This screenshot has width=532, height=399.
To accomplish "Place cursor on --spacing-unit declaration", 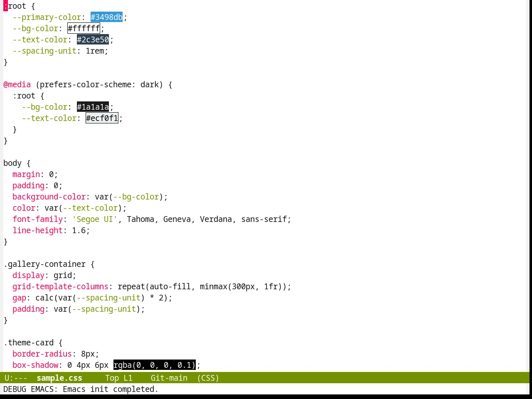I will coord(44,51).
